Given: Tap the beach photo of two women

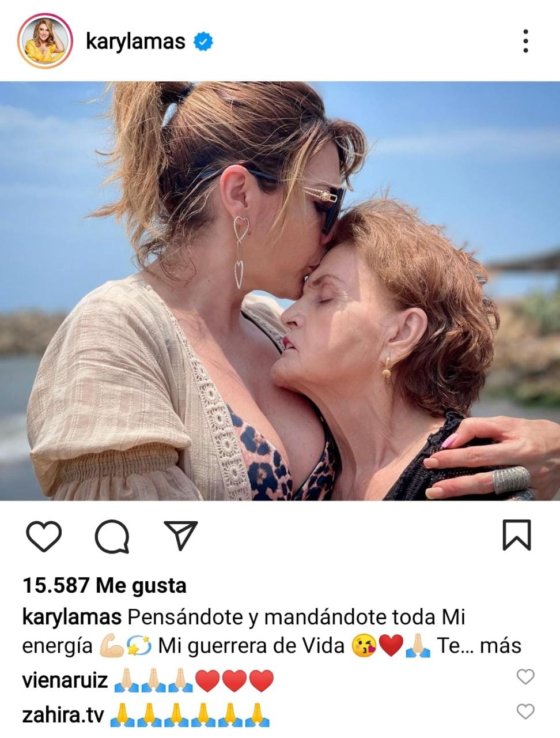Looking at the screenshot, I should [x=280, y=291].
